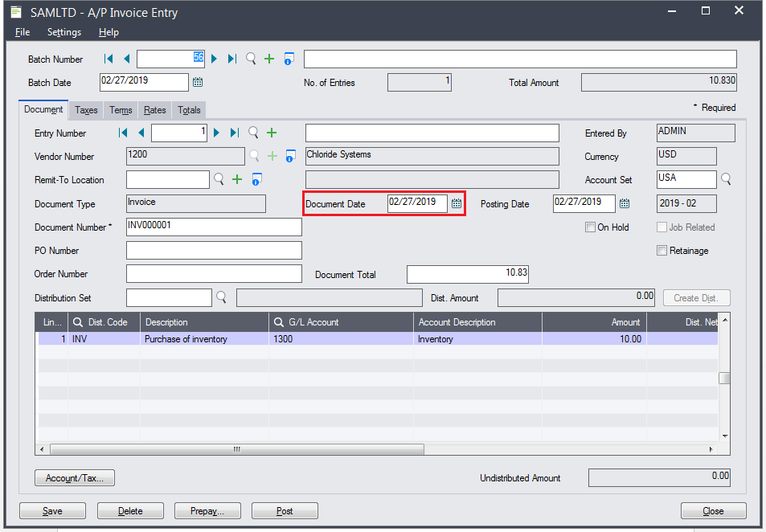
Task: Click grid scroll right arrow
Action: (711, 449)
